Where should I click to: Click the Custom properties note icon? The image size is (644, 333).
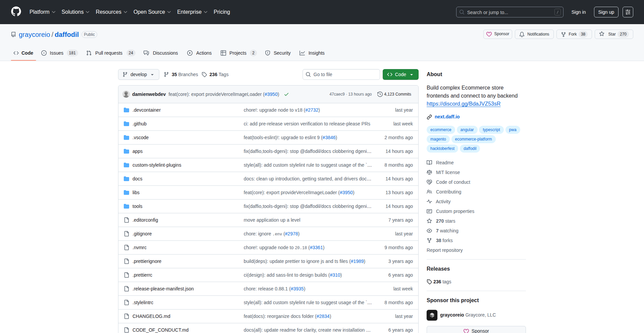[x=429, y=211]
